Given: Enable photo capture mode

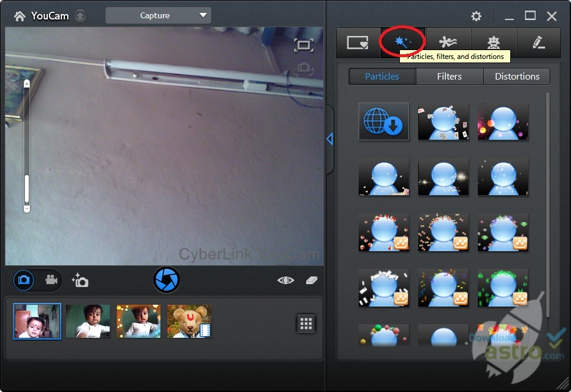Looking at the screenshot, I should coord(22,281).
